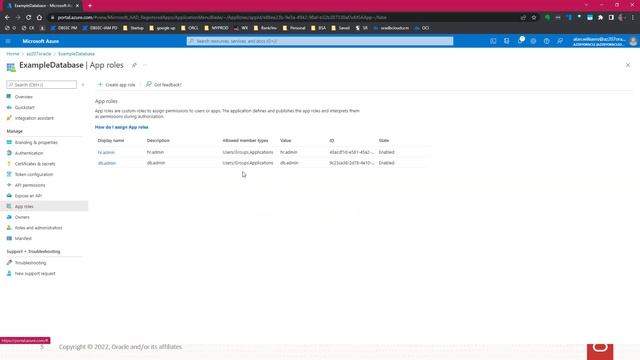
Task: Open New support request
Action: tap(35, 273)
